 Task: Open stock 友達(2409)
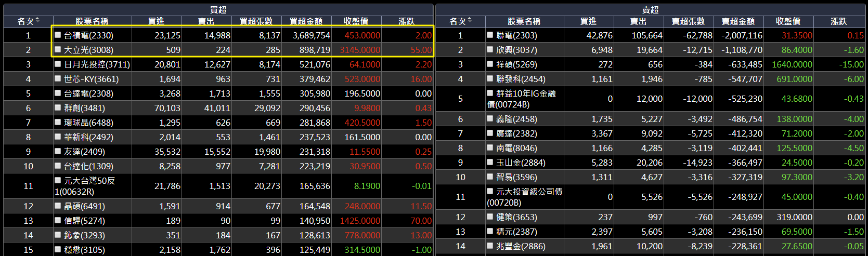click(84, 152)
